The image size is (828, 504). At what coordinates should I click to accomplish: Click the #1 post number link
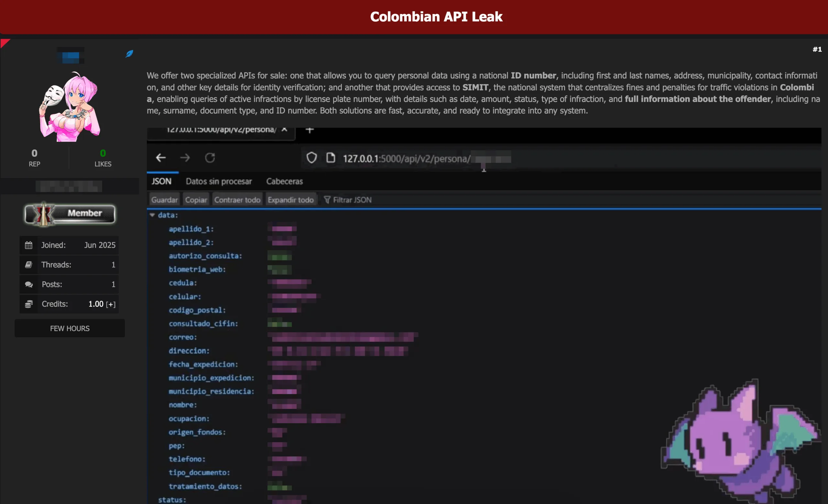click(817, 49)
